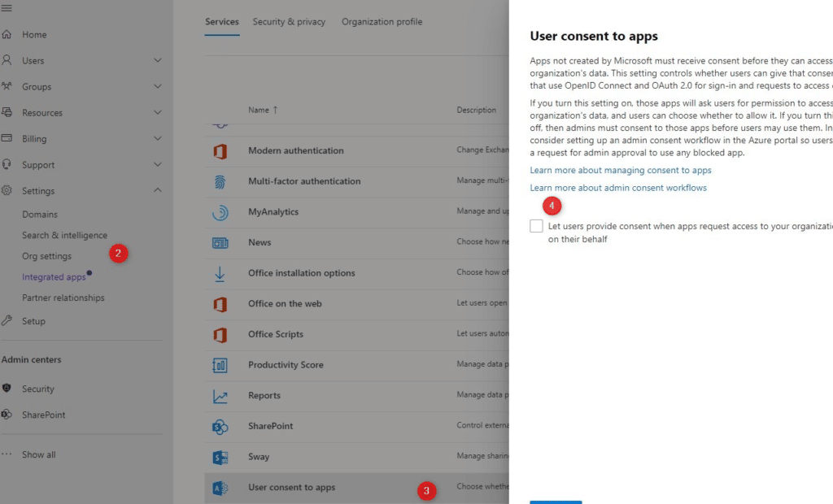Image resolution: width=833 pixels, height=504 pixels.
Task: Open the Office installation options row
Action: coord(357,273)
